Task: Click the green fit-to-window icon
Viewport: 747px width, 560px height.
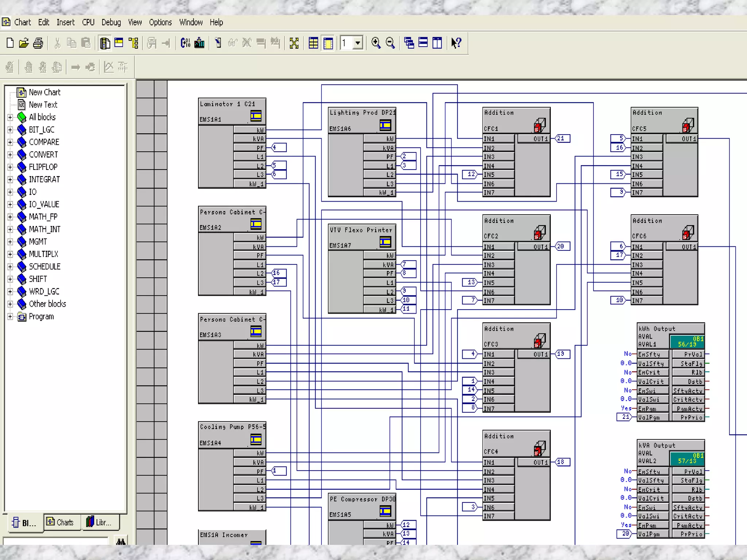Action: pos(294,43)
